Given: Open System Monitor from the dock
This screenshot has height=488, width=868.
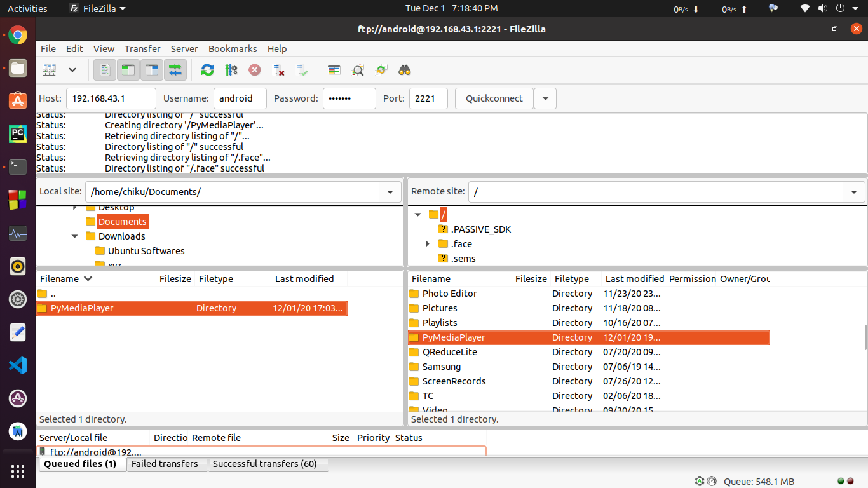Looking at the screenshot, I should 18,233.
